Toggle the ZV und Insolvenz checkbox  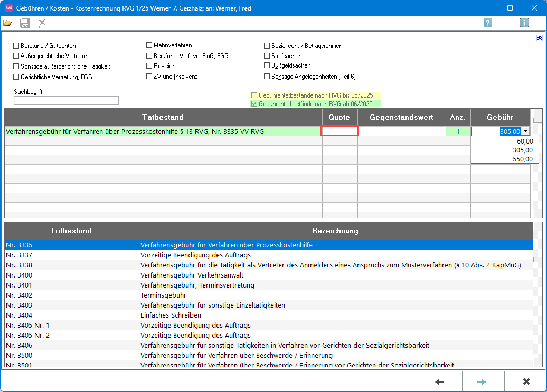[149, 77]
